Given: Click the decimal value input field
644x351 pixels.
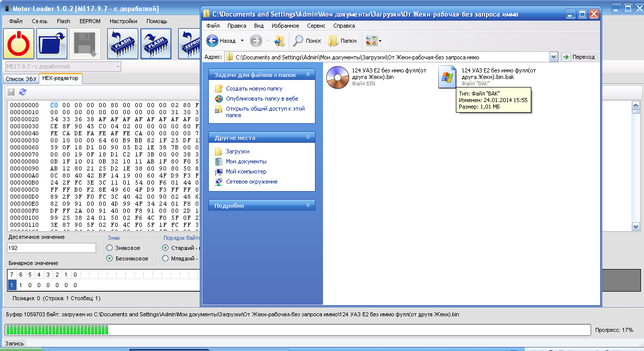Looking at the screenshot, I should click(51, 248).
